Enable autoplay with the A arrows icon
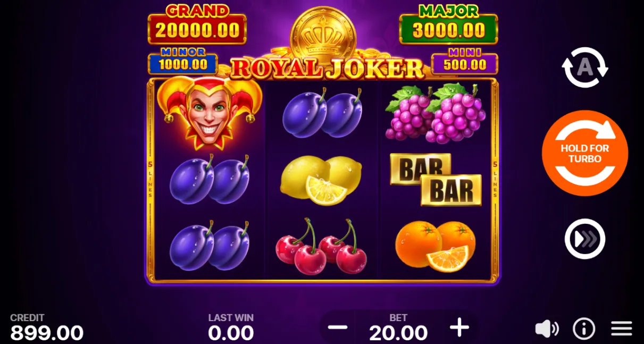 585,68
